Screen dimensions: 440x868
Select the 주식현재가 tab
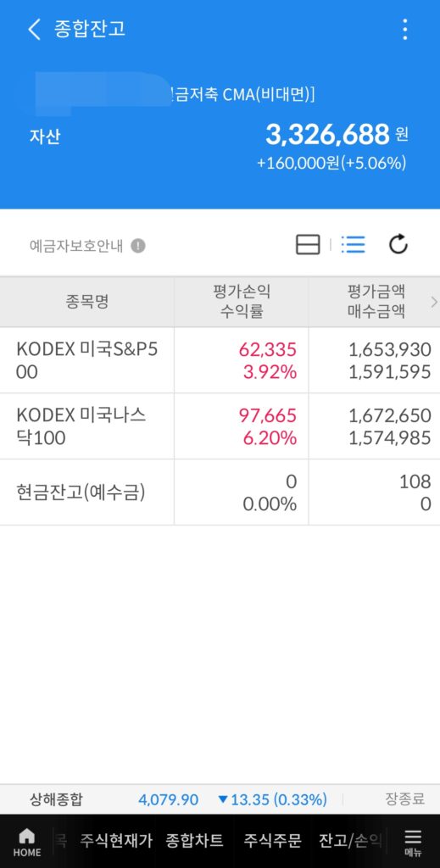(x=116, y=841)
